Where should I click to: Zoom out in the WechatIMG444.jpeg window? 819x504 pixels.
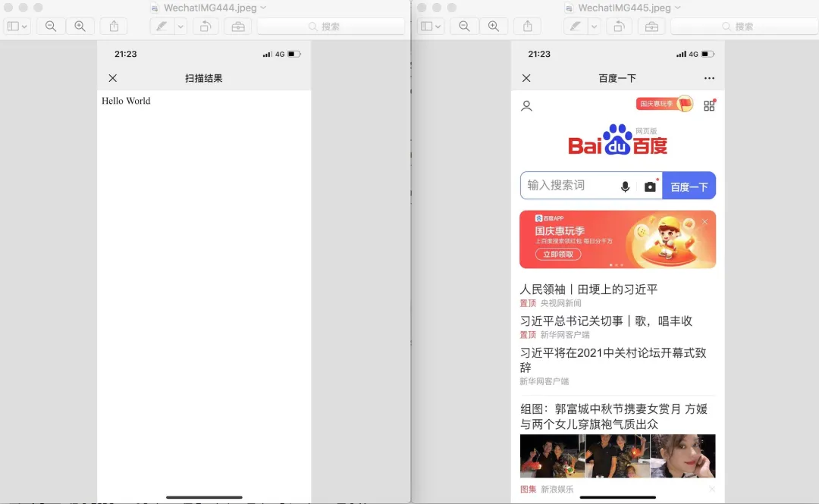[51, 26]
